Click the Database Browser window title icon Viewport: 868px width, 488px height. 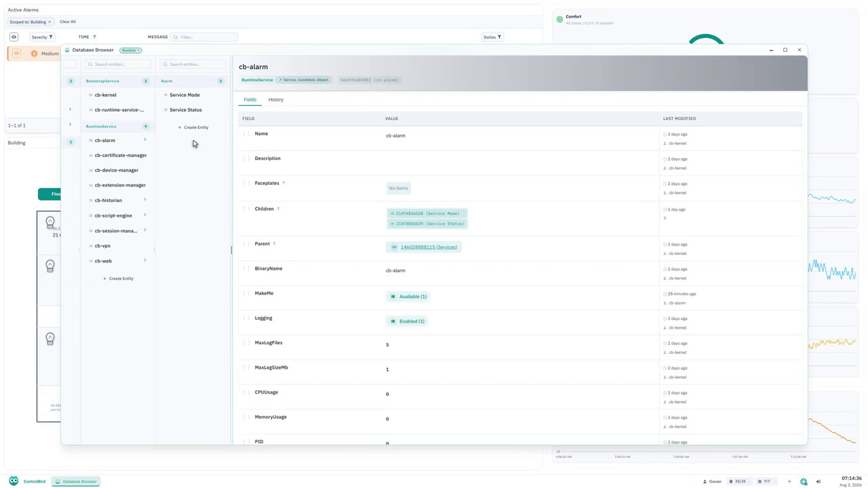click(67, 50)
